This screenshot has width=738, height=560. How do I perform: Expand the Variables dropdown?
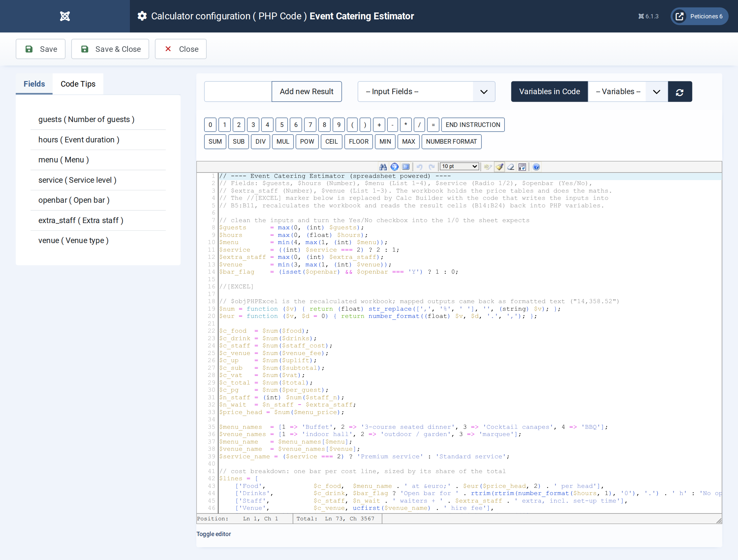tap(627, 92)
